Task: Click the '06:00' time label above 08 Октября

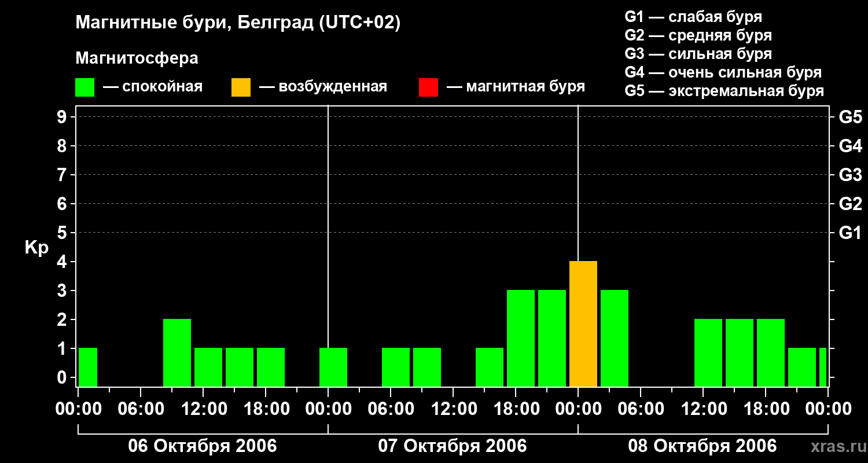Action: [x=641, y=409]
